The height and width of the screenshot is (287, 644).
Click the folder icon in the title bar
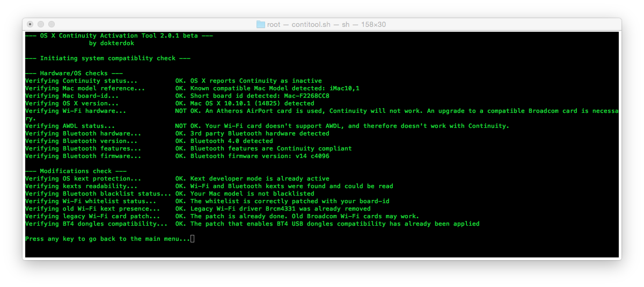click(x=261, y=24)
